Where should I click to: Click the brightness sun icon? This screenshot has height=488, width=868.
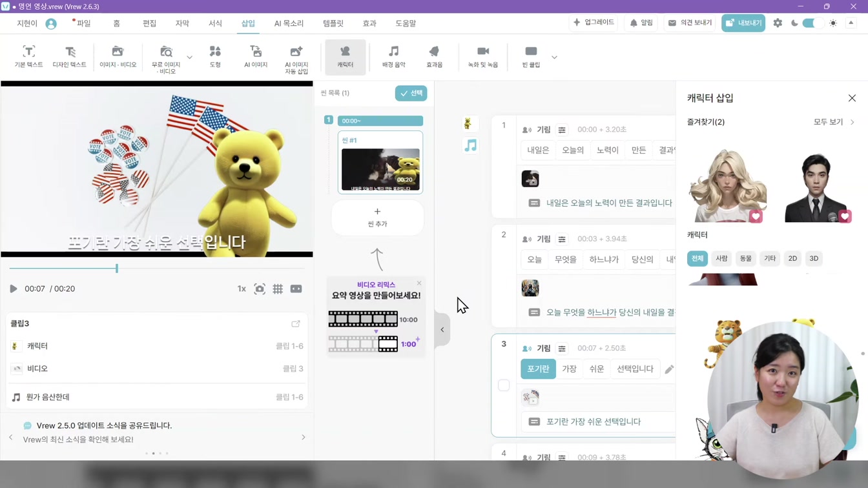point(833,23)
